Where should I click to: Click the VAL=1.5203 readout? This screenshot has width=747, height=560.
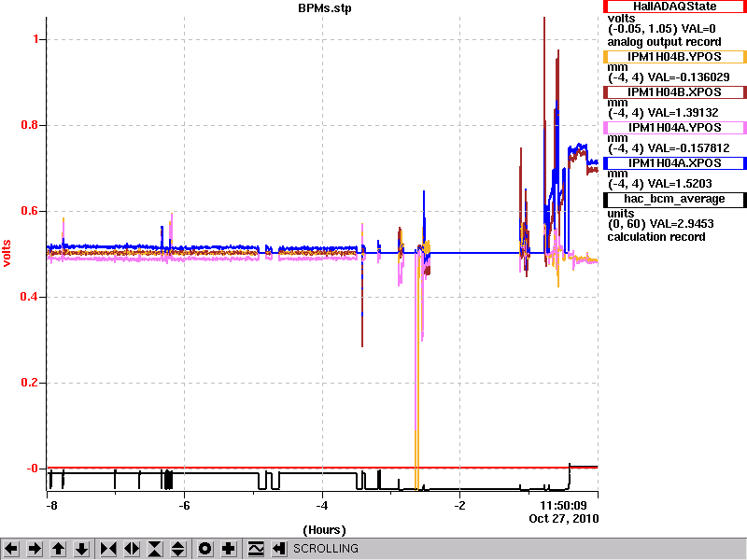[x=681, y=184]
